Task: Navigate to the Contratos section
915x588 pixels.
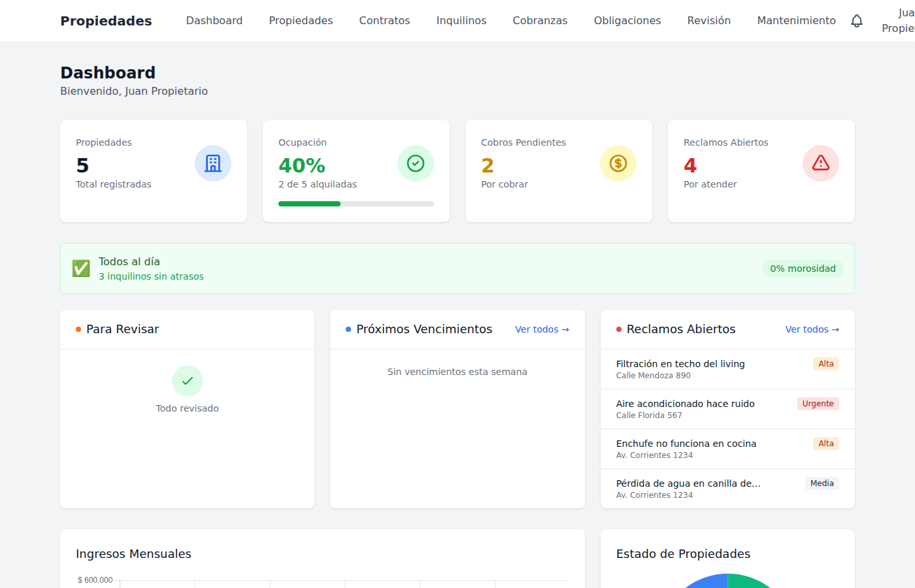Action: pyautogui.click(x=384, y=21)
